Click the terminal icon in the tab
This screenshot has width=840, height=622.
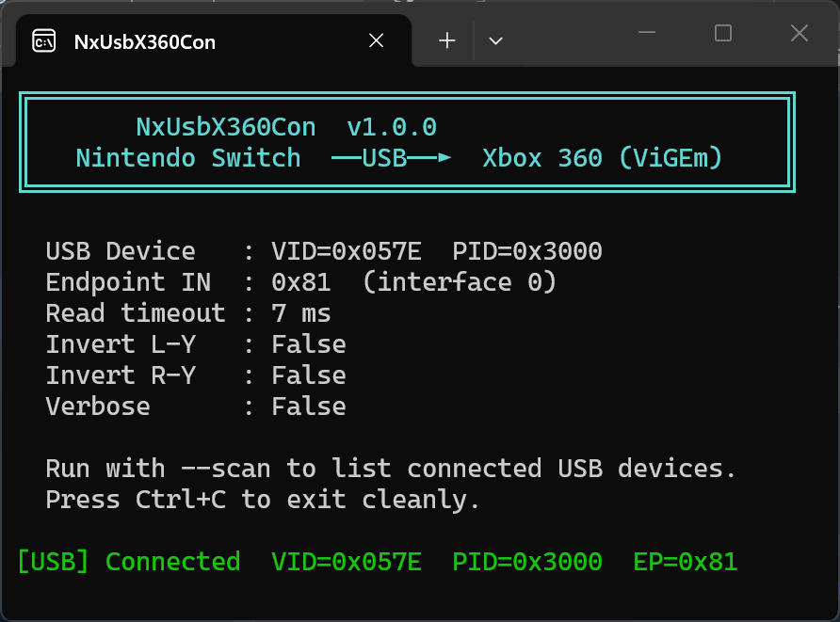click(44, 41)
